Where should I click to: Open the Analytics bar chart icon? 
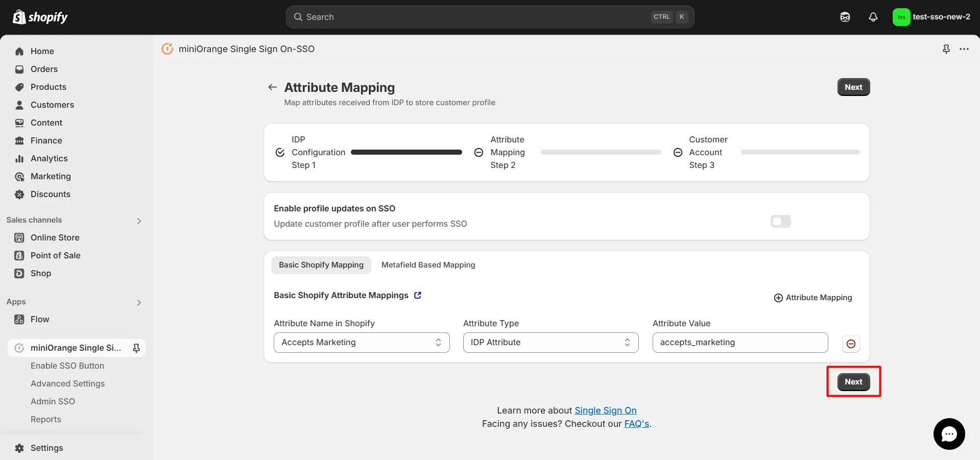[x=19, y=158]
